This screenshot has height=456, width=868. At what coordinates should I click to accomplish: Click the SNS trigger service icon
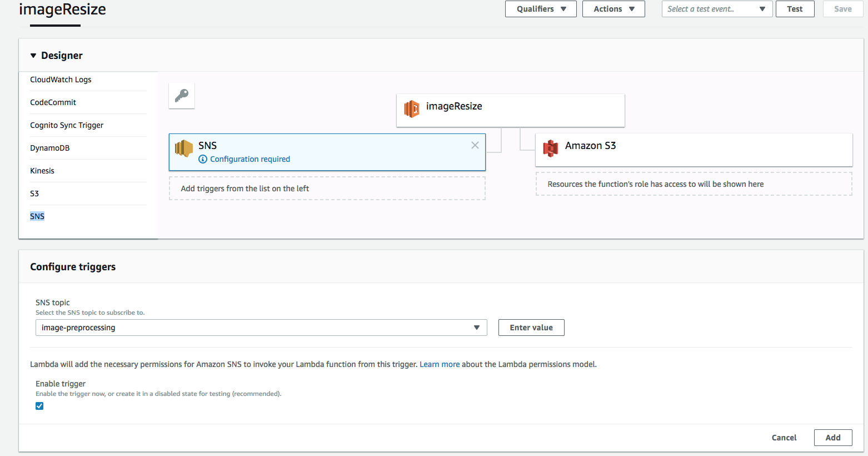coord(184,148)
